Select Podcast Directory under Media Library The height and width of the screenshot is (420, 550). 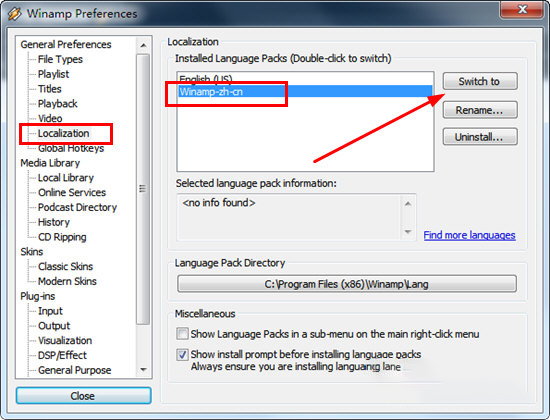point(77,207)
